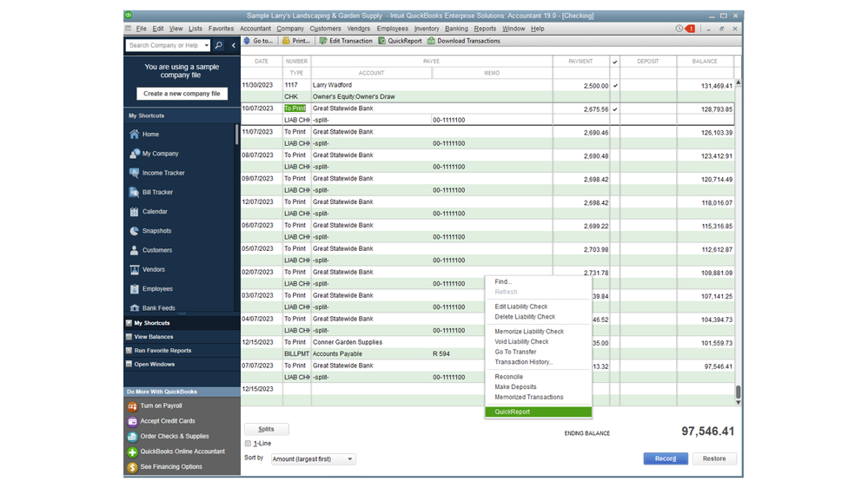Click the QuickReport toolbar icon
The image size is (868, 488).
pyautogui.click(x=382, y=41)
